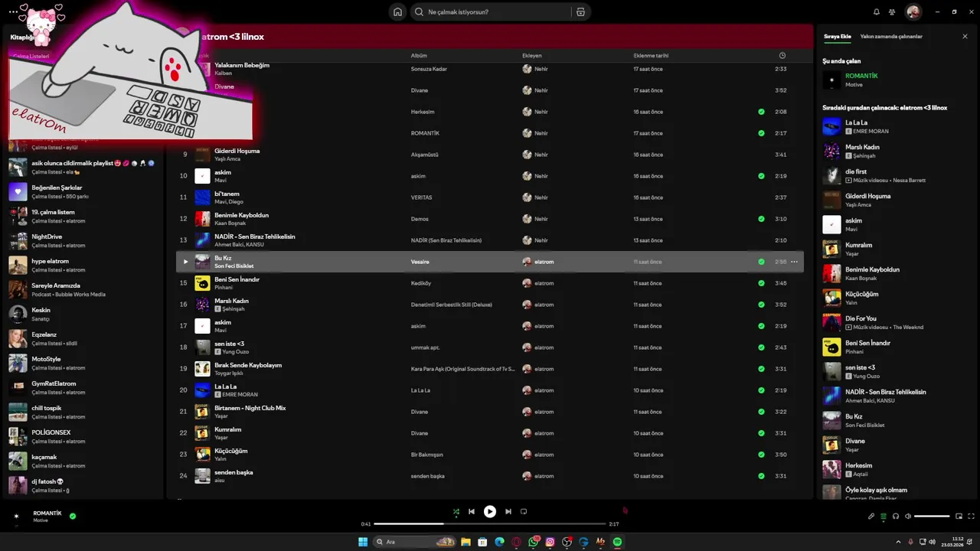Open more options dots on Bu Kız row

point(794,262)
